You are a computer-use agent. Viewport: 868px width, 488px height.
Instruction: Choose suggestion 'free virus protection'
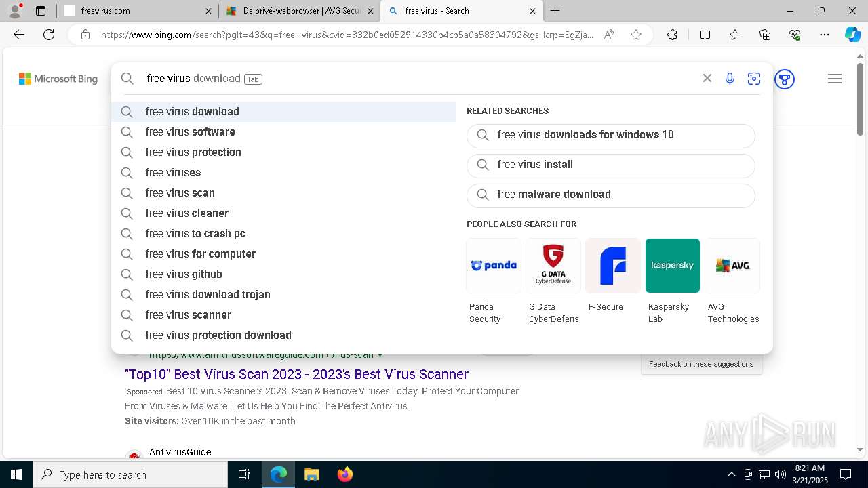tap(284, 152)
